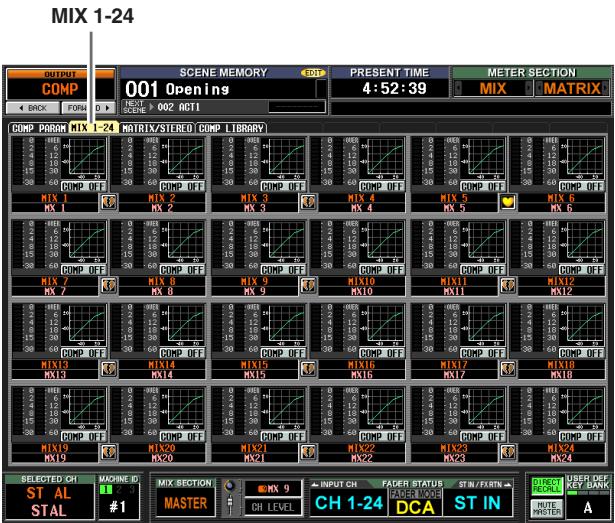
Task: Toggle the COMP OFF button for MIX 6
Action: [581, 186]
